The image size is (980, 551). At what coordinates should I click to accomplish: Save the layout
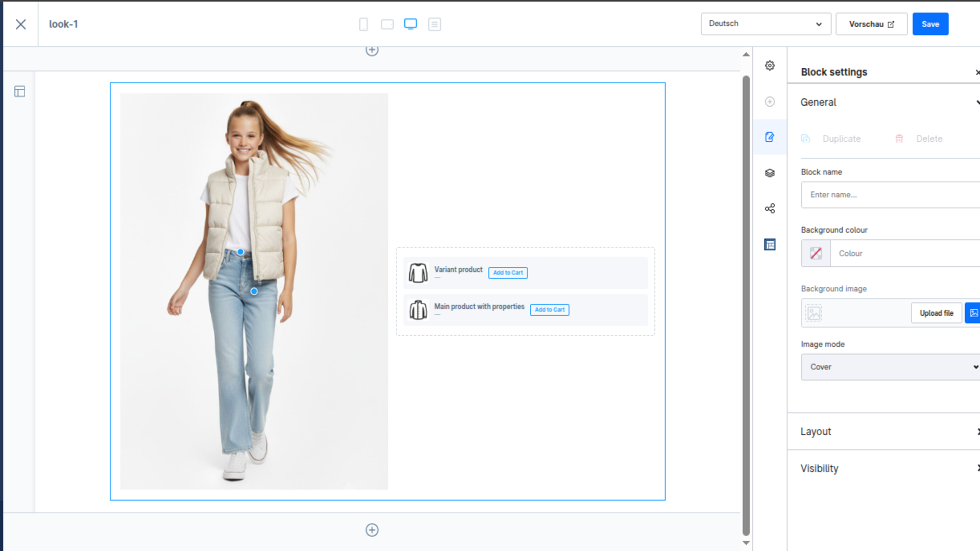click(930, 24)
